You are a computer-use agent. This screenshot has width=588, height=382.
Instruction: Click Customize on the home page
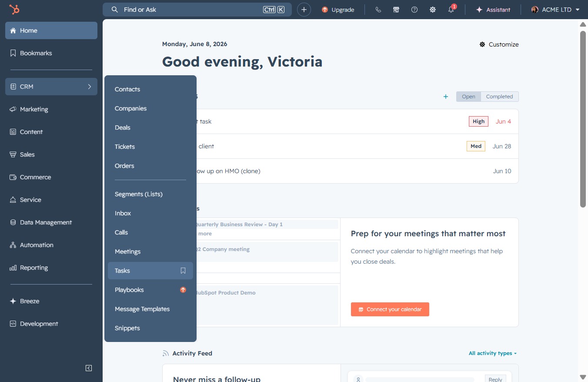point(499,44)
